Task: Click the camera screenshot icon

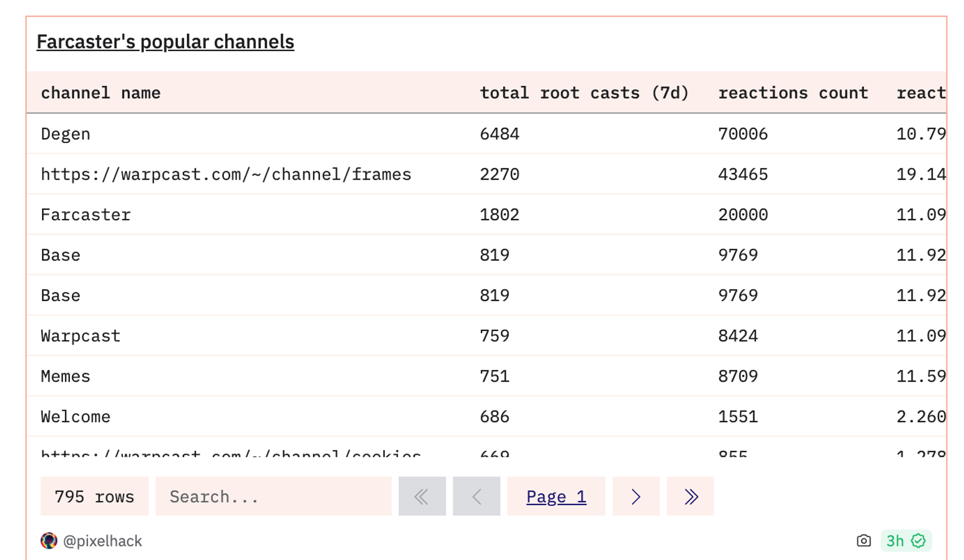Action: coord(864,541)
